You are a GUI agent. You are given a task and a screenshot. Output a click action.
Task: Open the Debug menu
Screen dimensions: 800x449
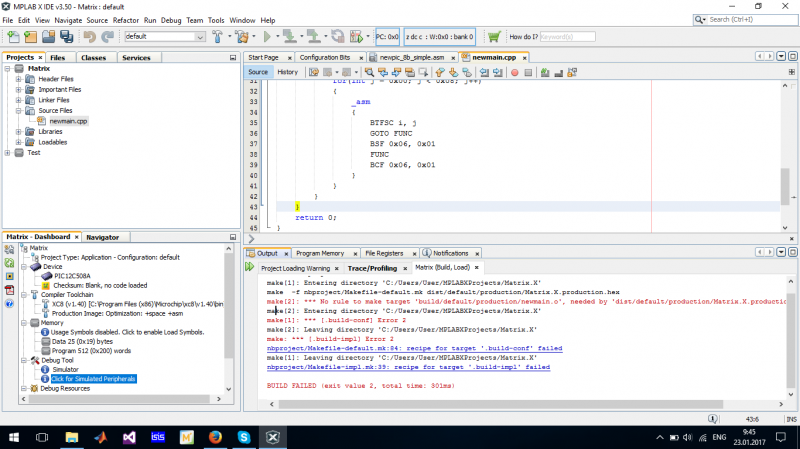tap(171, 20)
